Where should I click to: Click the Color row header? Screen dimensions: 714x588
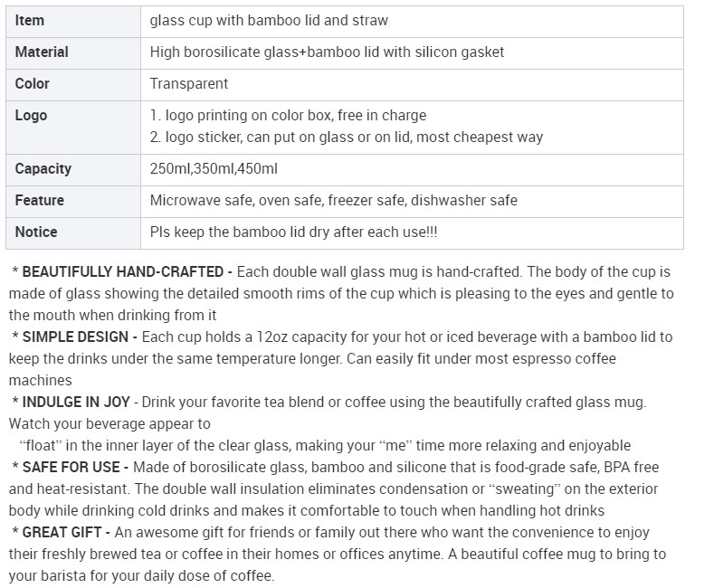73,85
